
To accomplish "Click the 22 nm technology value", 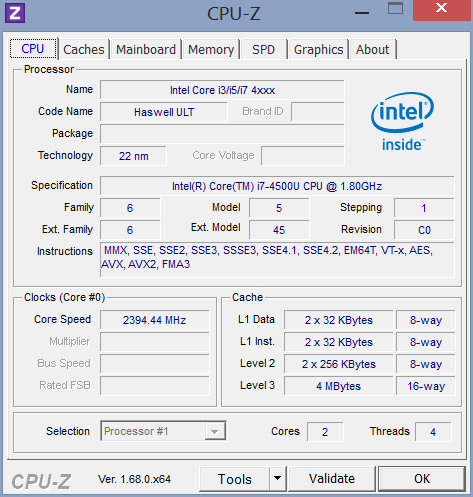I will click(133, 156).
